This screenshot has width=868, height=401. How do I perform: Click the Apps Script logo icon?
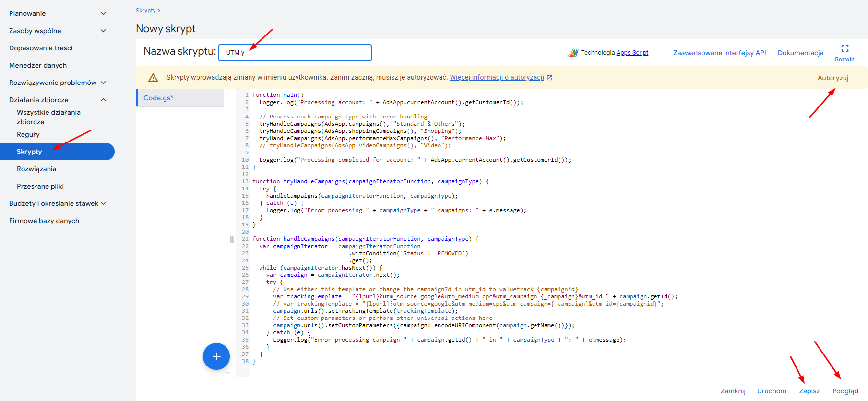pos(573,53)
